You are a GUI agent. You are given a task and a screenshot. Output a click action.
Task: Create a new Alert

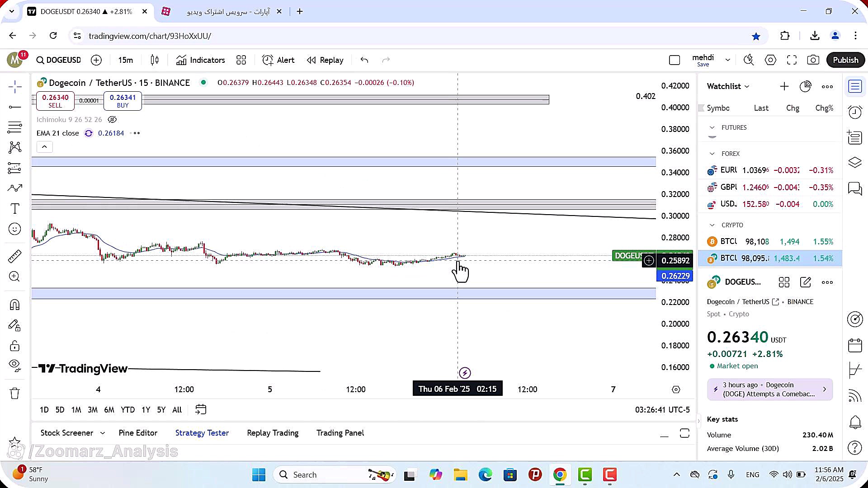pos(278,60)
